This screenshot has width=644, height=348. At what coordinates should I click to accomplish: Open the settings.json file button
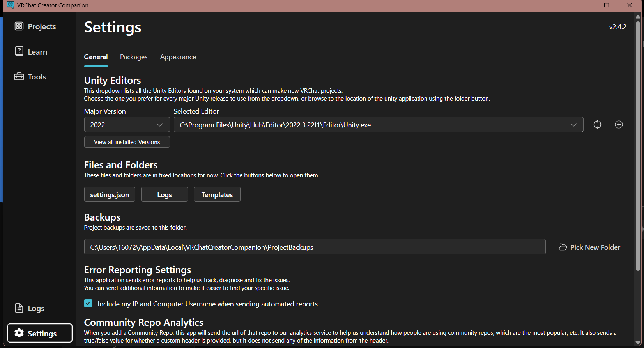[110, 195]
